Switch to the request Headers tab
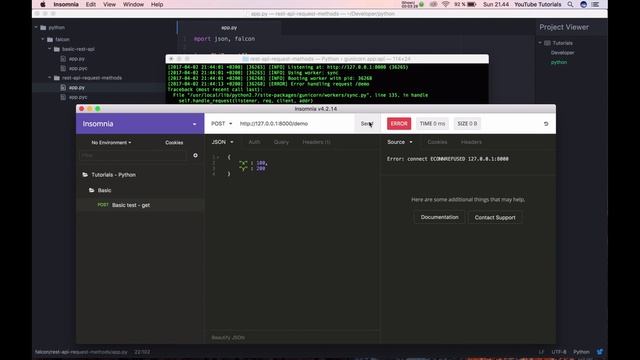The height and width of the screenshot is (360, 640). 316,142
